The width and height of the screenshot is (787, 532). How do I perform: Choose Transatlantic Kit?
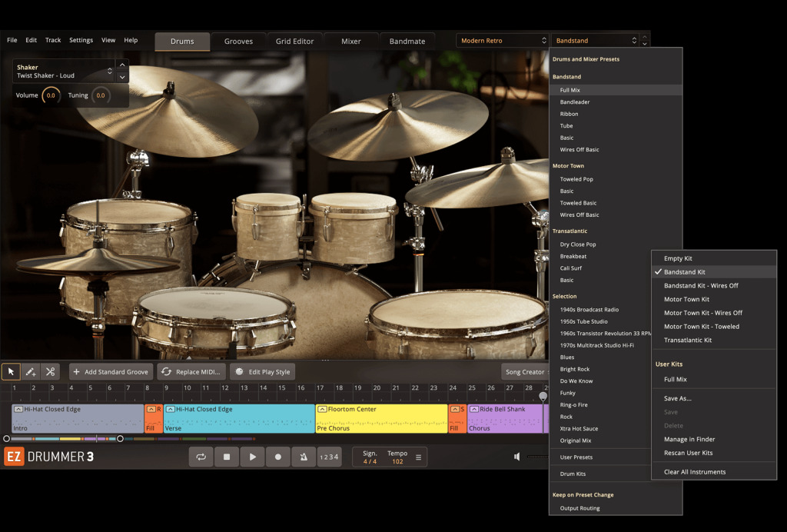[x=714, y=340]
